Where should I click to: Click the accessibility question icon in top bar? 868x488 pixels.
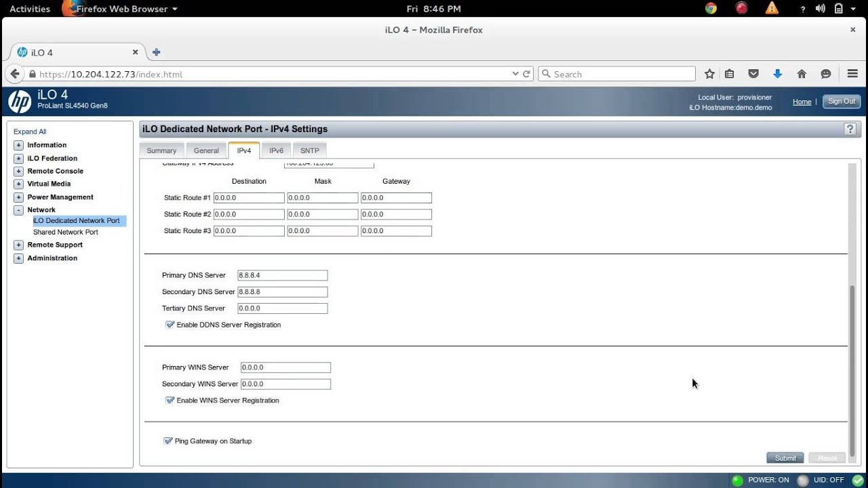pyautogui.click(x=803, y=9)
